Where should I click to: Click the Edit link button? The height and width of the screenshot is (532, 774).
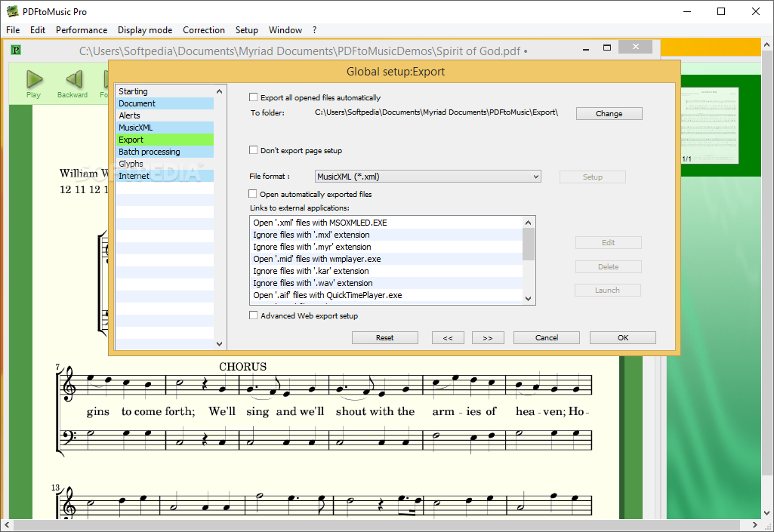point(608,242)
